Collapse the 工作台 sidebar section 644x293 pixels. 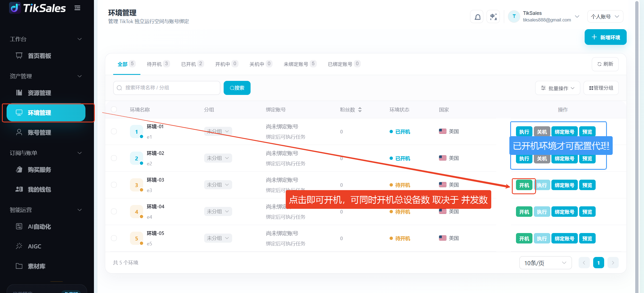80,39
